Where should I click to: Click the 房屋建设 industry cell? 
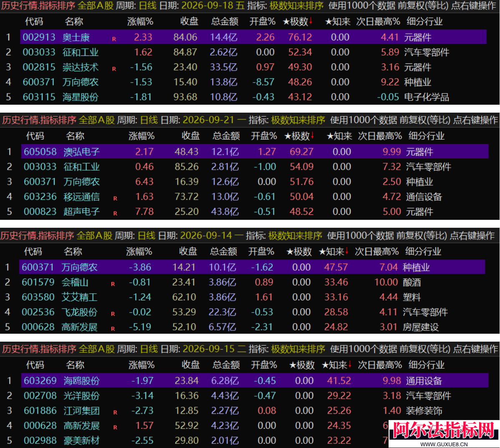pos(421,327)
